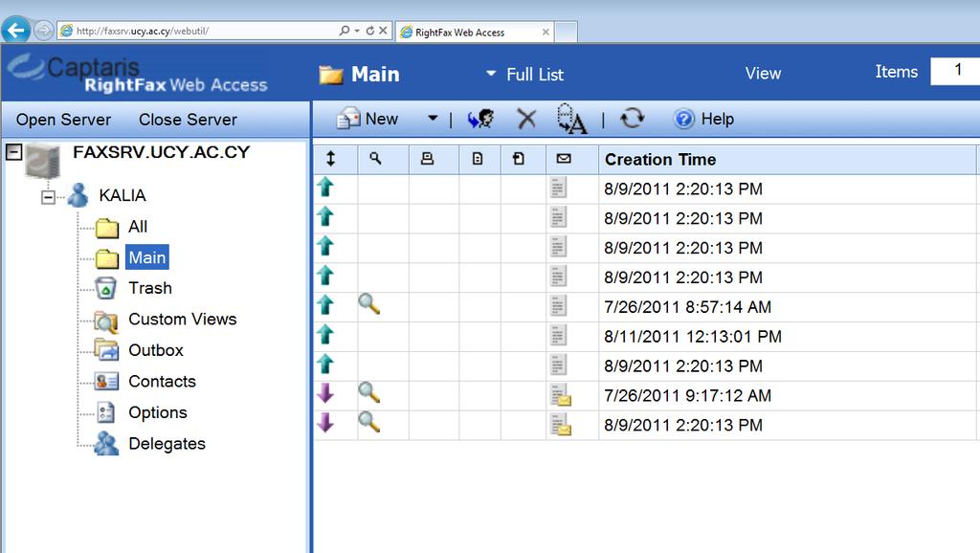Select the Main folder in tree

pos(146,257)
